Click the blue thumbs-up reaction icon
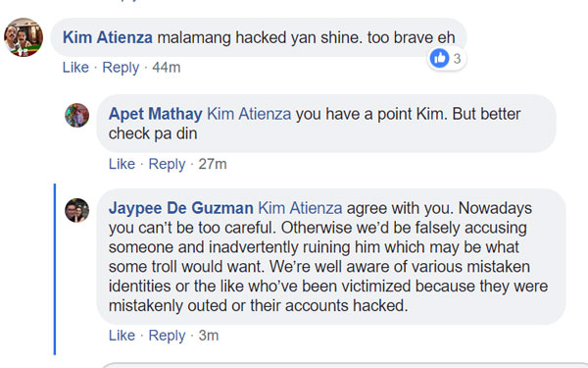The height and width of the screenshot is (368, 588). (x=439, y=58)
